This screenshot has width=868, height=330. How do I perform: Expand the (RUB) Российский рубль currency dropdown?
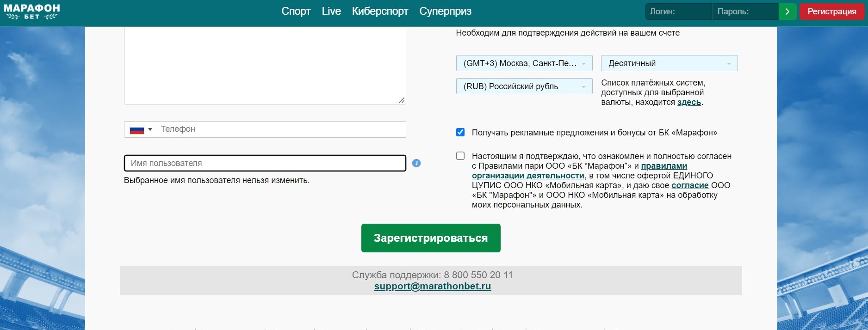[524, 86]
